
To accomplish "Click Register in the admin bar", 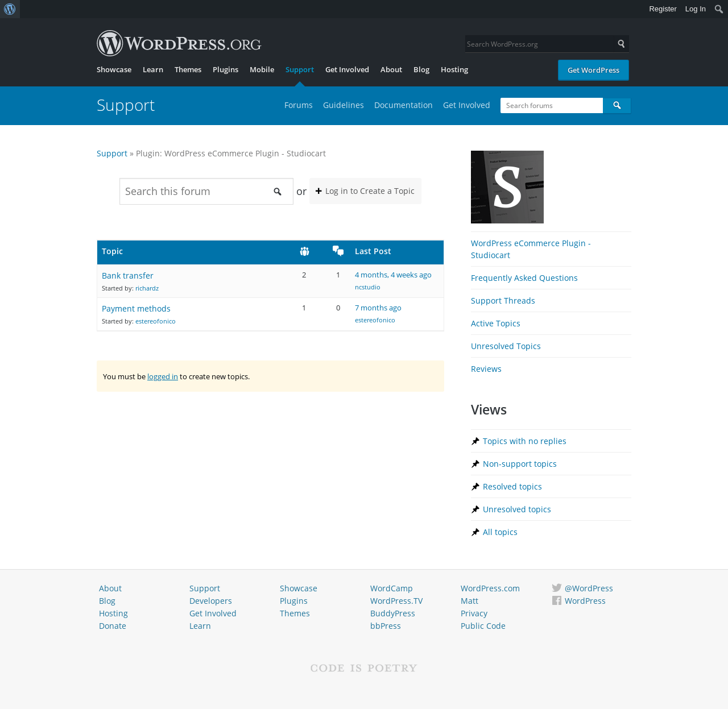I will (x=663, y=9).
